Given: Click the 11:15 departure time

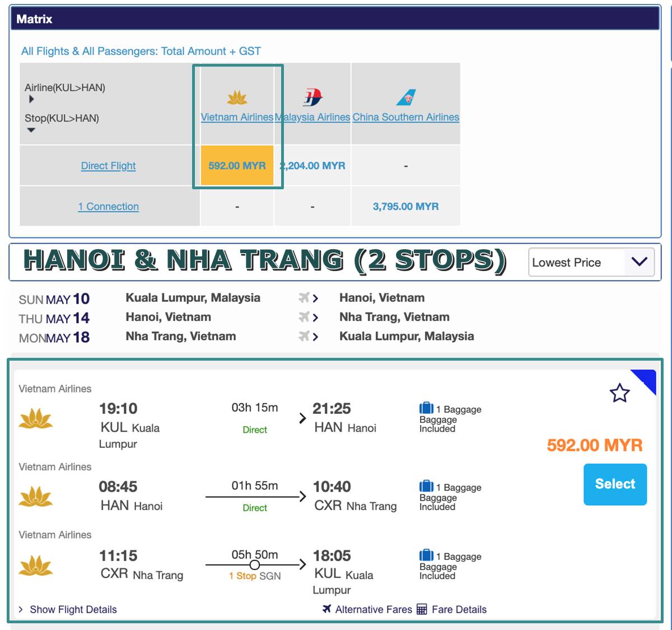Looking at the screenshot, I should click(118, 556).
